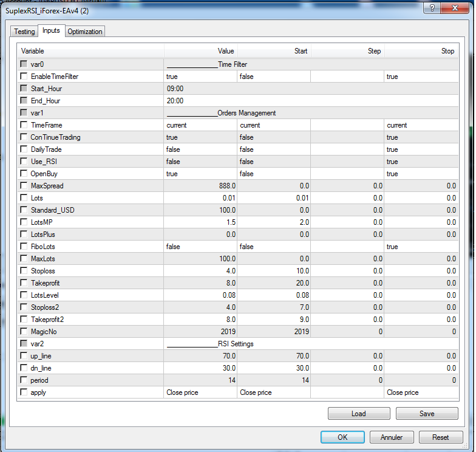Click the Save button
This screenshot has width=476, height=452.
(427, 414)
